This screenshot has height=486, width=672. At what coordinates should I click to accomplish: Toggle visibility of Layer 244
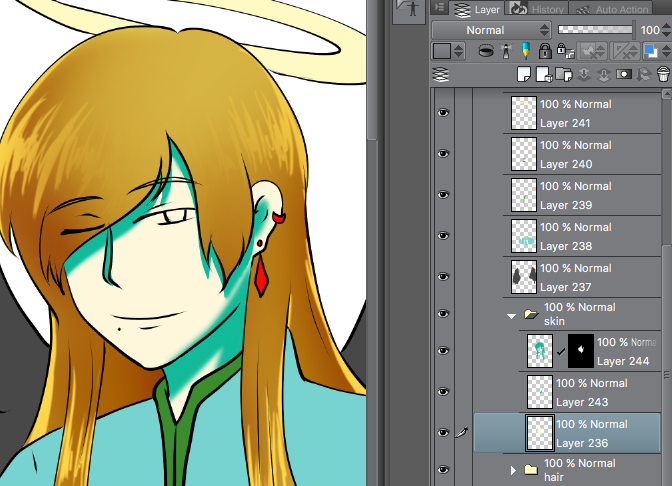(x=443, y=351)
